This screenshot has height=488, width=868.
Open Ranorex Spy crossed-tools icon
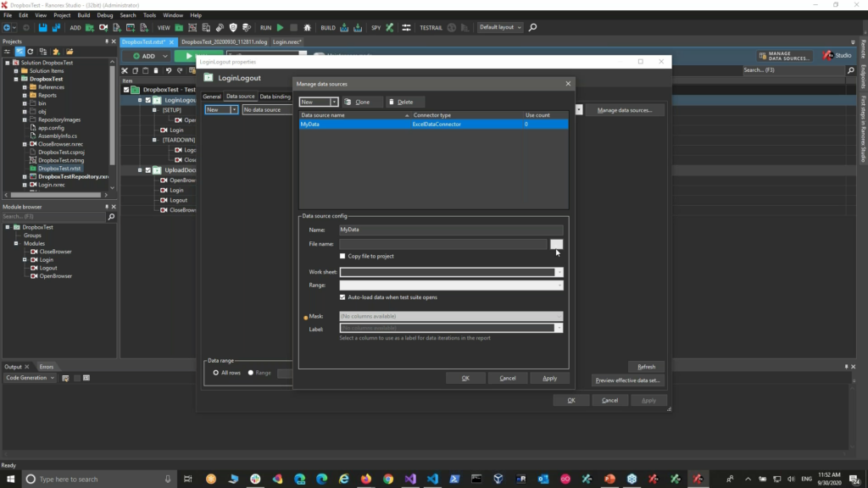tap(390, 27)
